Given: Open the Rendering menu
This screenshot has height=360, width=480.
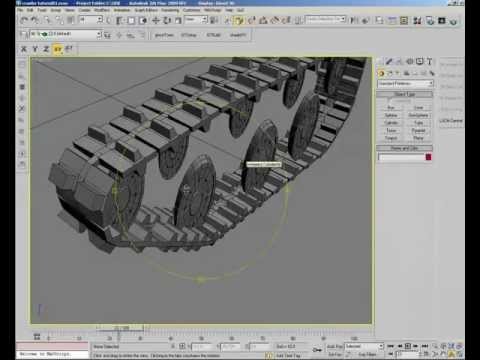Looking at the screenshot, I should [x=170, y=10].
